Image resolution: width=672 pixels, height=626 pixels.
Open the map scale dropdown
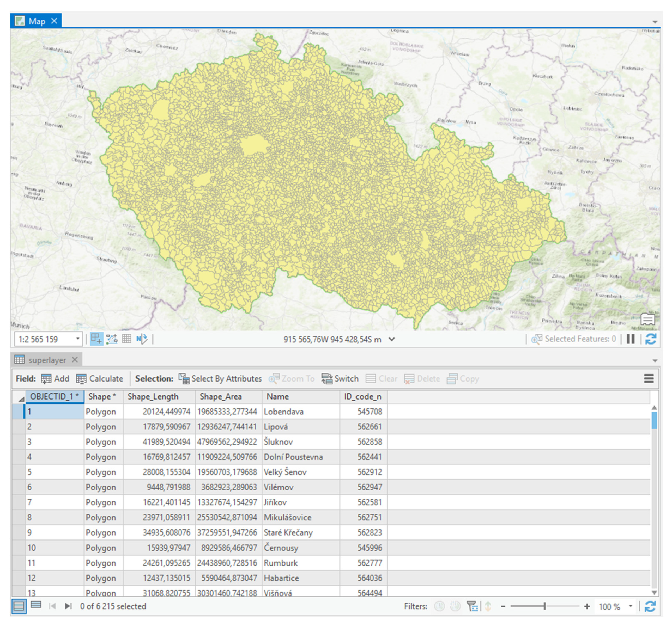78,339
